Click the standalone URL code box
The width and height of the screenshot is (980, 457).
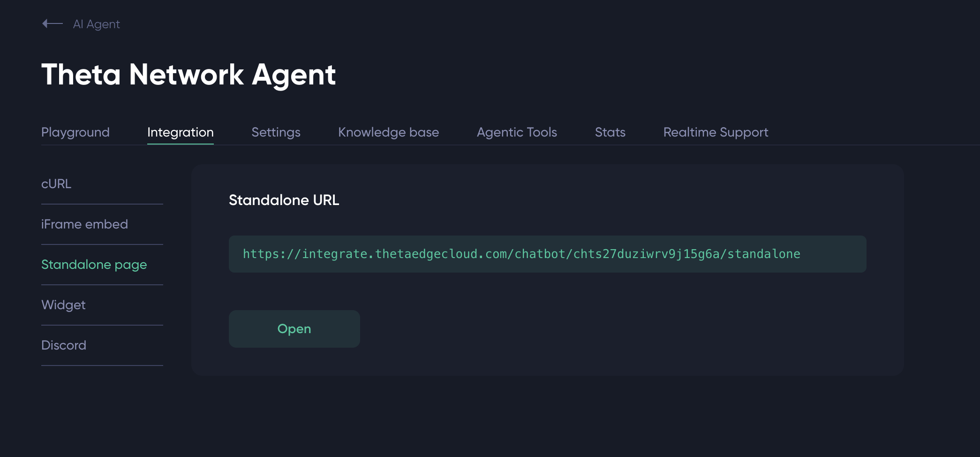tap(547, 254)
